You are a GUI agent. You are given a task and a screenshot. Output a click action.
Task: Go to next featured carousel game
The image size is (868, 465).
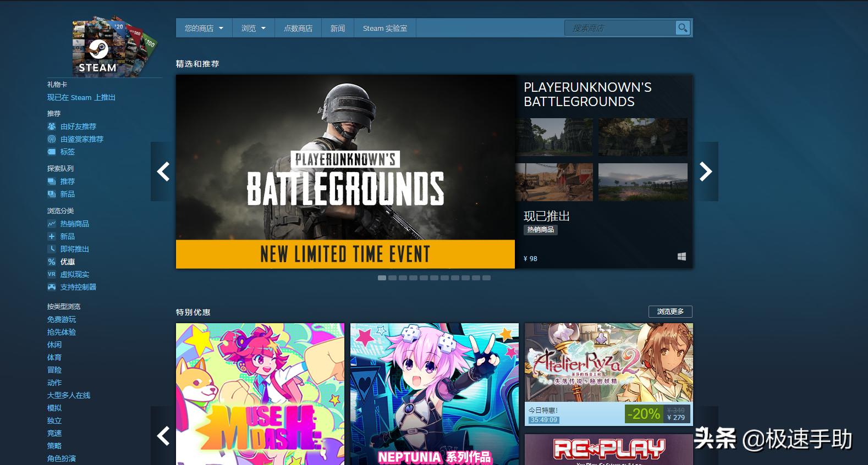(706, 171)
